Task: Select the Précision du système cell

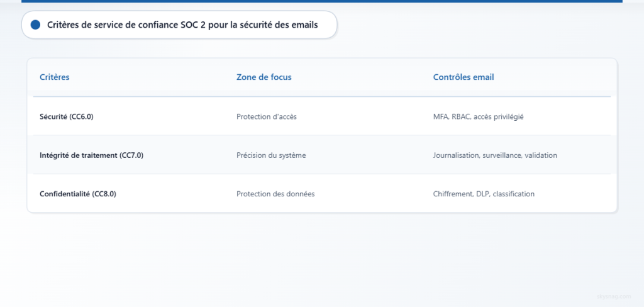Action: 271,155
